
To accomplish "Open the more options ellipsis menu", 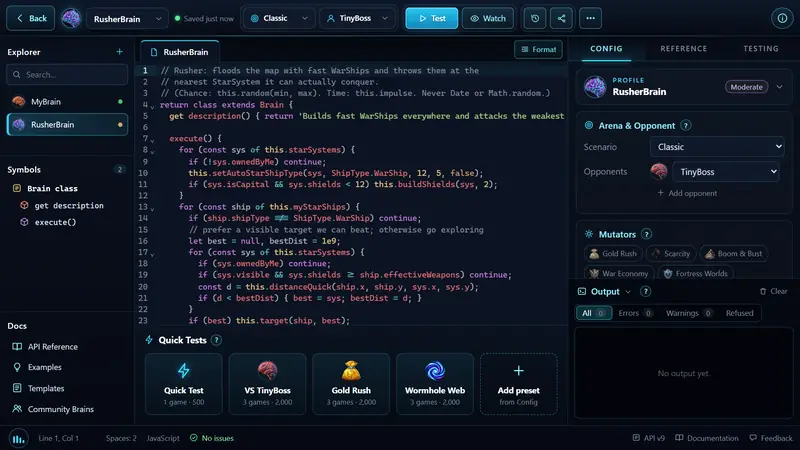I will [590, 18].
